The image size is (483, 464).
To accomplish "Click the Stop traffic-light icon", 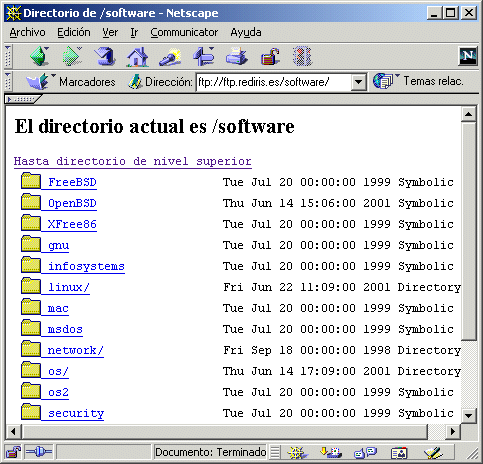I will point(302,56).
